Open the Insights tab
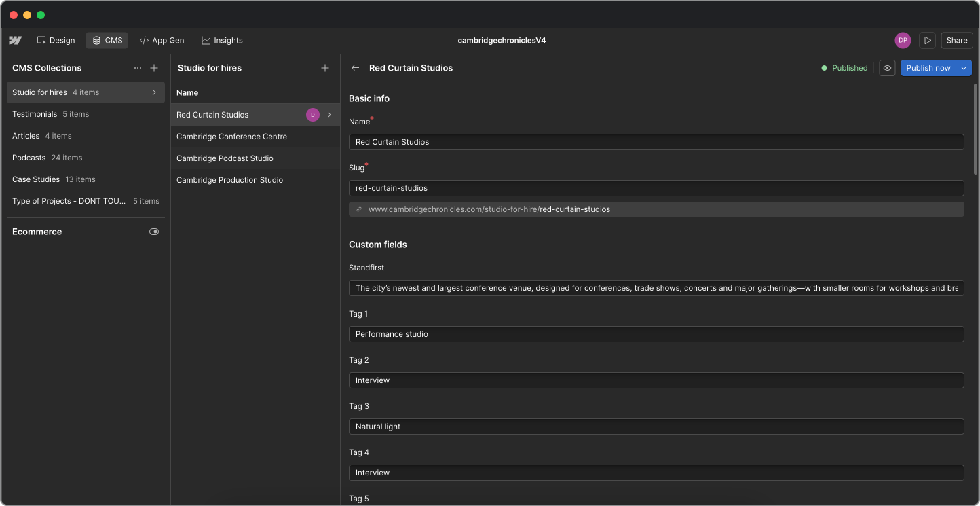Viewport: 980px width, 506px height. [x=222, y=41]
